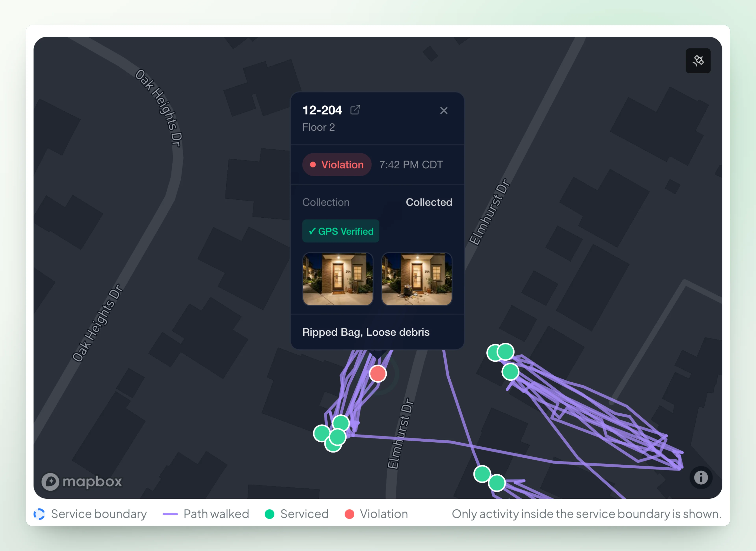Click the Floor 2 label
This screenshot has width=756, height=551.
(x=318, y=127)
